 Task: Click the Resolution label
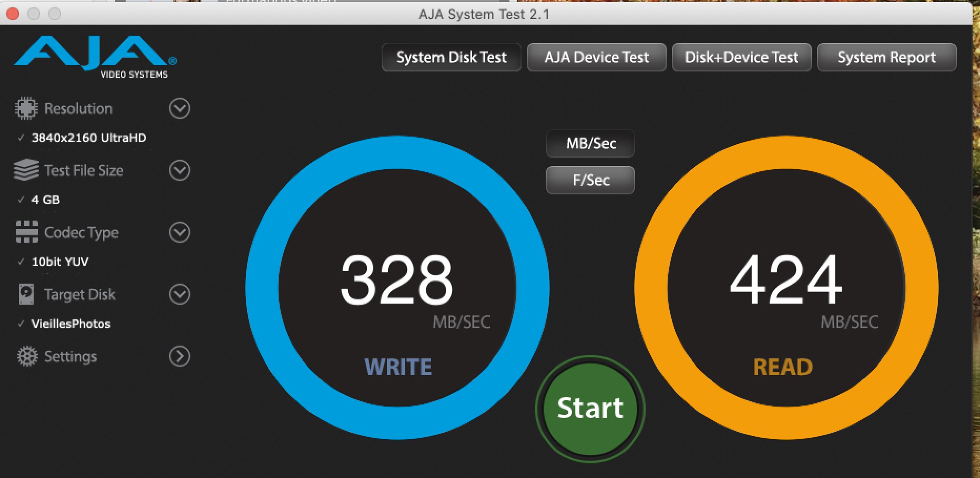(x=78, y=108)
